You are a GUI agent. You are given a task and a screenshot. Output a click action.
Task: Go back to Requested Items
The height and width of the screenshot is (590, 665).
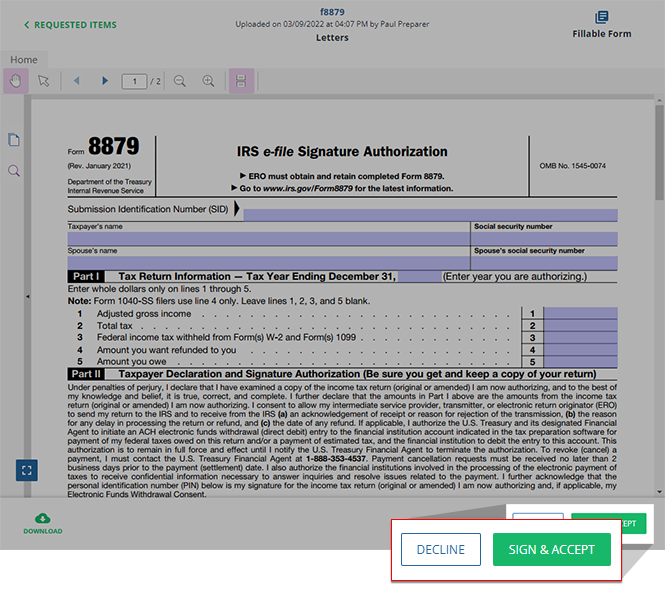point(70,25)
